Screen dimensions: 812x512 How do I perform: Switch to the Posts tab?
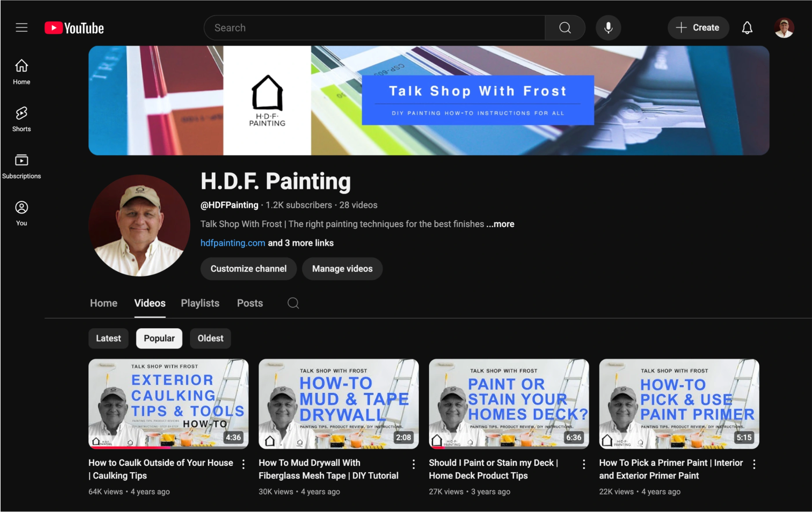pos(250,303)
